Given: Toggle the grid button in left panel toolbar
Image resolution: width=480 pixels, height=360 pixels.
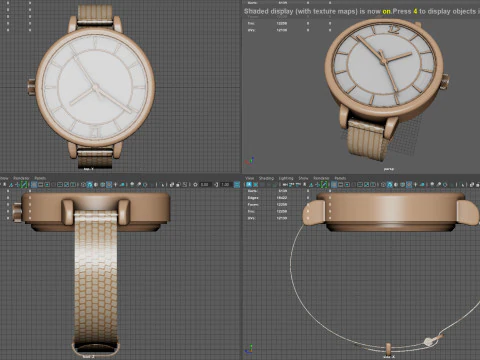Looking at the screenshot, I should tap(34, 184).
